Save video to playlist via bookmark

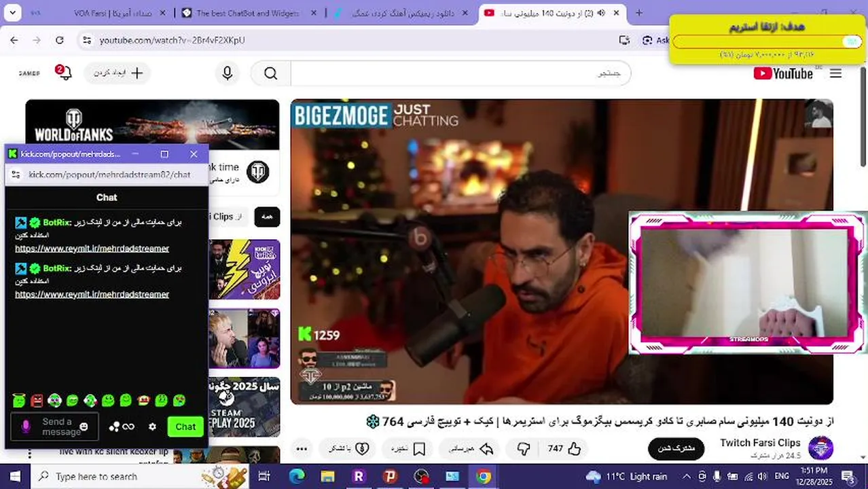[x=408, y=448]
